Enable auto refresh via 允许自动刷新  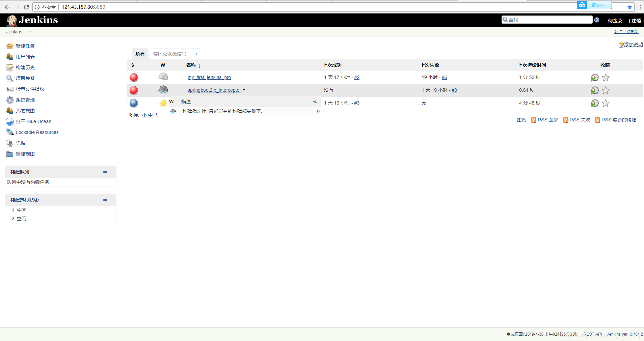(626, 32)
